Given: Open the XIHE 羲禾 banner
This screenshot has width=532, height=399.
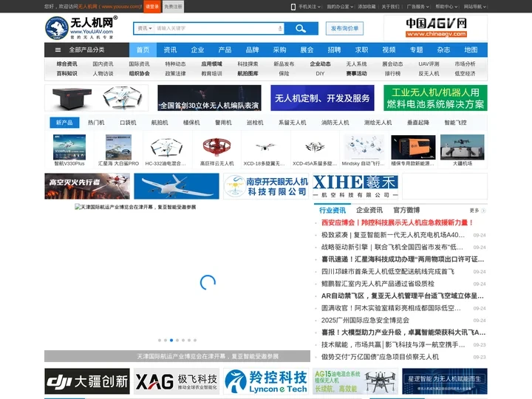Looking at the screenshot, I should 355,186.
